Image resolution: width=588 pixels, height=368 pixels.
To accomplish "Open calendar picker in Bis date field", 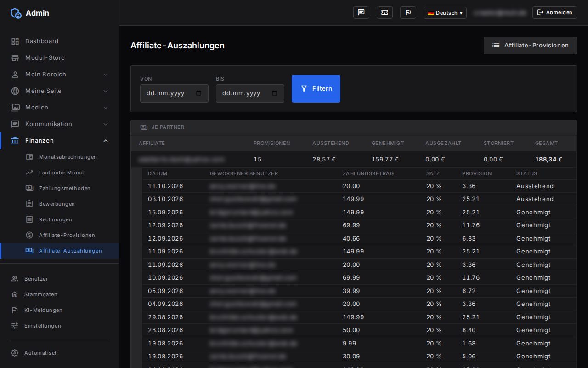I will [x=275, y=93].
